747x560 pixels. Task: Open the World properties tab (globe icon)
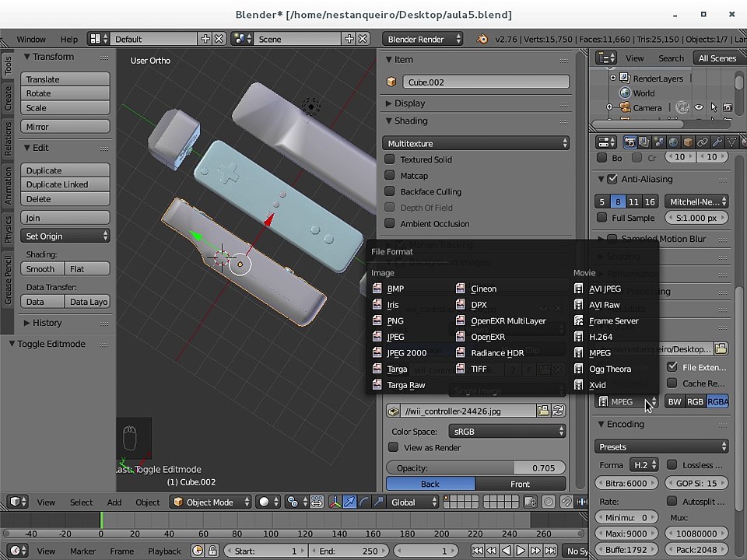tap(673, 142)
